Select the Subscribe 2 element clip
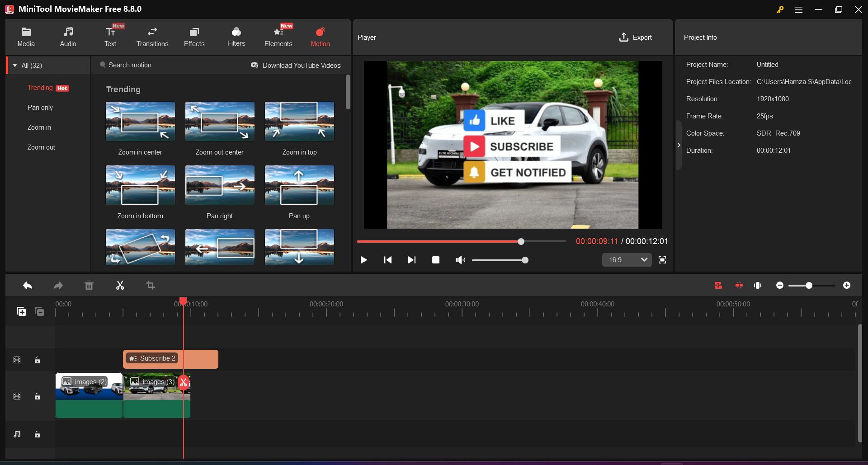868x465 pixels. 170,359
